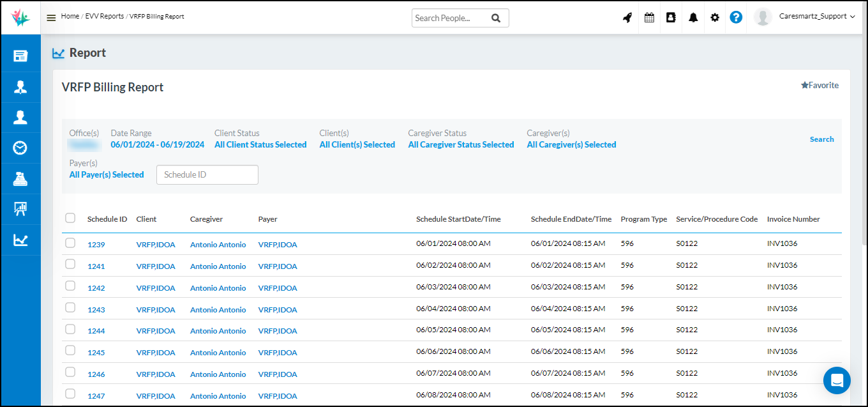Open the calendar icon in header
Viewport: 868px width, 407px height.
(649, 18)
